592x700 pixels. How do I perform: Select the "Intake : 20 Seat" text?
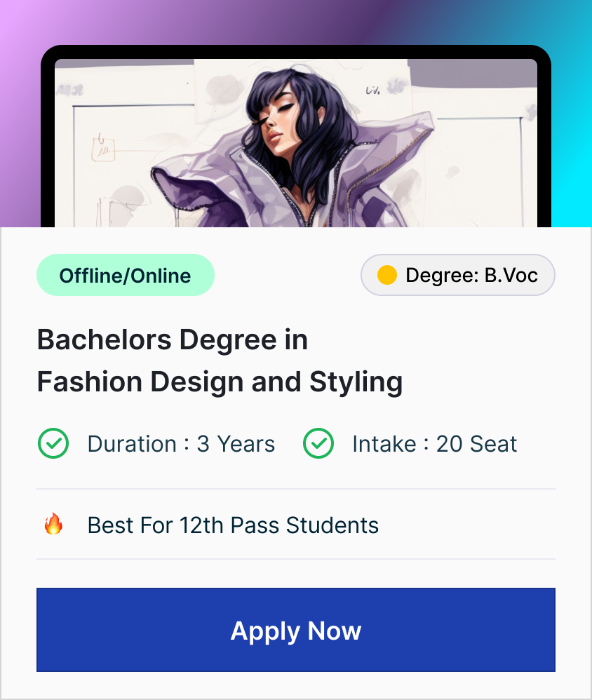(434, 444)
